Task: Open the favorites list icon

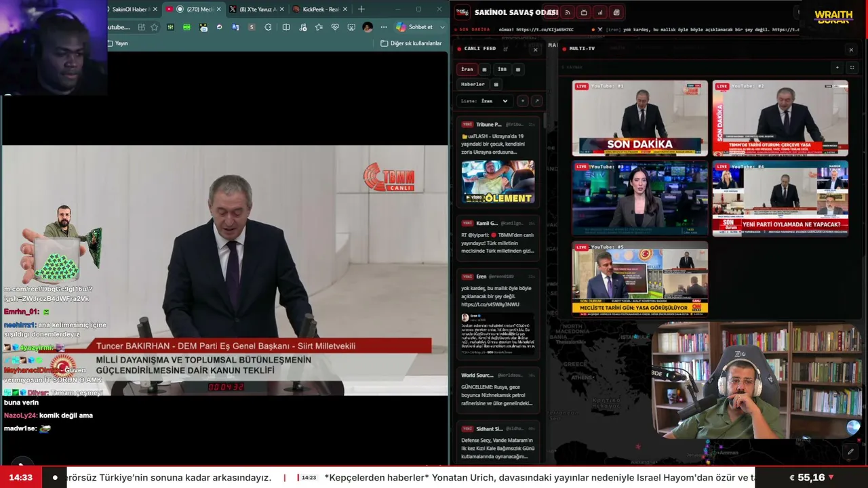Action: [319, 27]
